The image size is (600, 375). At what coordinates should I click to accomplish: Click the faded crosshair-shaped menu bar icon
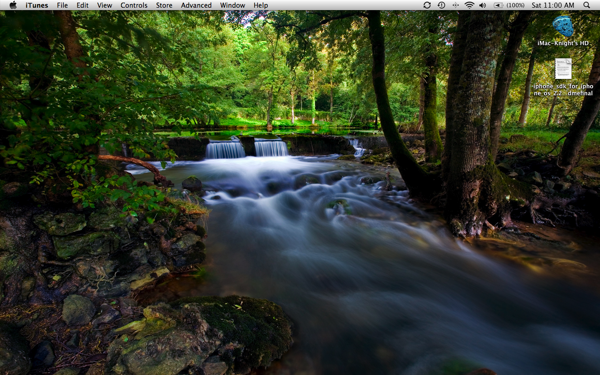coord(455,5)
